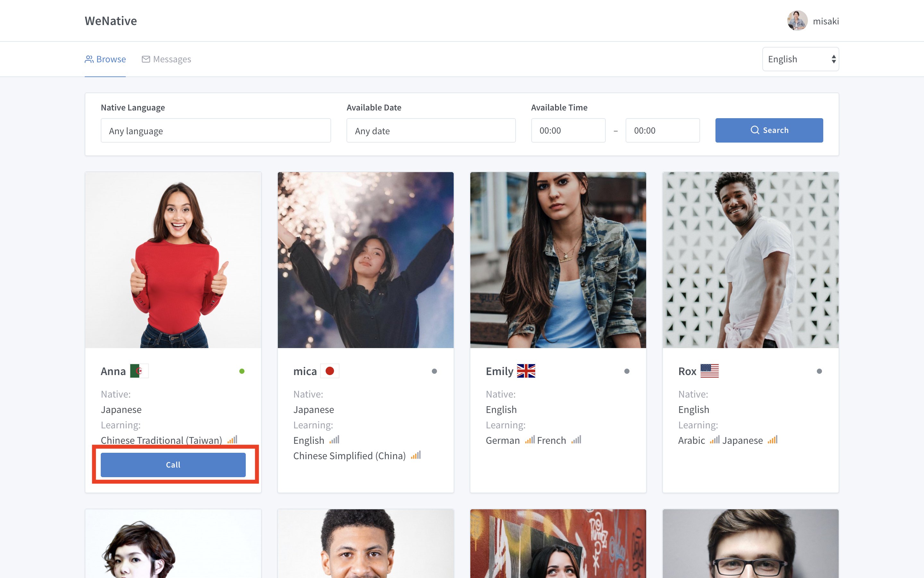The width and height of the screenshot is (924, 578).
Task: Click Emily's 'German' learning language
Action: pos(502,440)
